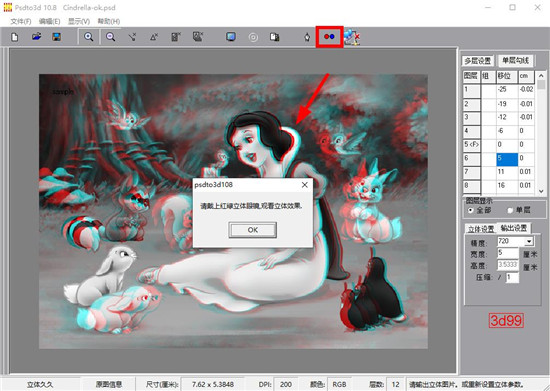This screenshot has width=550, height=391.
Task: Select the 全部 layer display radio button
Action: point(471,210)
